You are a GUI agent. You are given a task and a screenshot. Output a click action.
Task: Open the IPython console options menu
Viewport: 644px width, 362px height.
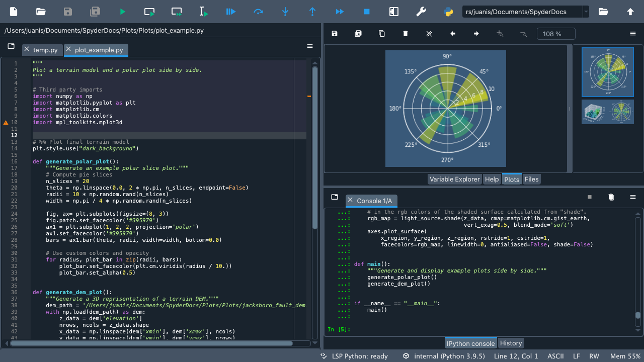coord(633,197)
